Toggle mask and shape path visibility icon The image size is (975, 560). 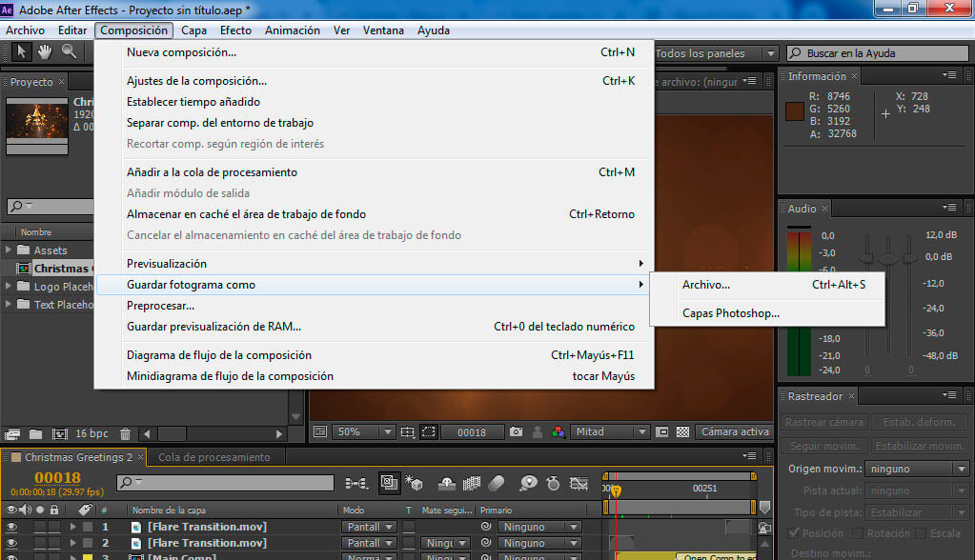[429, 432]
